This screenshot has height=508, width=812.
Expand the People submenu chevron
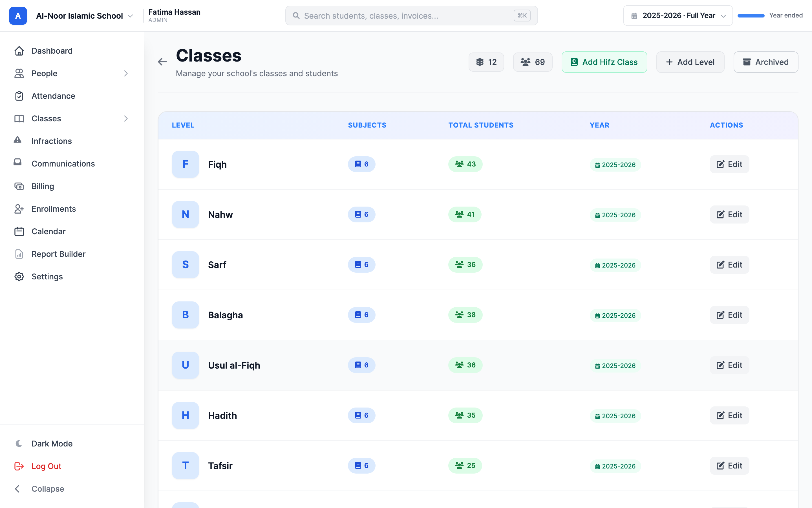(126, 73)
